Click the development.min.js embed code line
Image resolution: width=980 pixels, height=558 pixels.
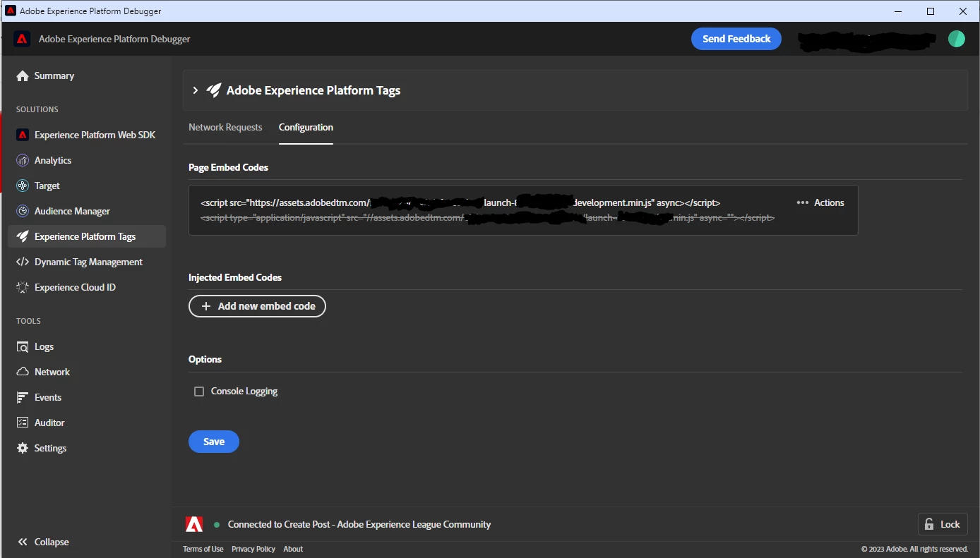click(460, 202)
